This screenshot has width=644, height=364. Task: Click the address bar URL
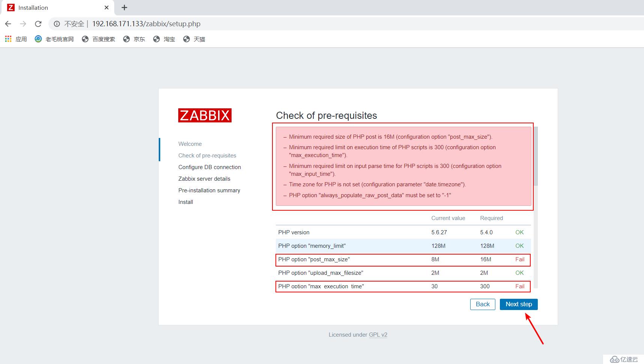coord(146,24)
